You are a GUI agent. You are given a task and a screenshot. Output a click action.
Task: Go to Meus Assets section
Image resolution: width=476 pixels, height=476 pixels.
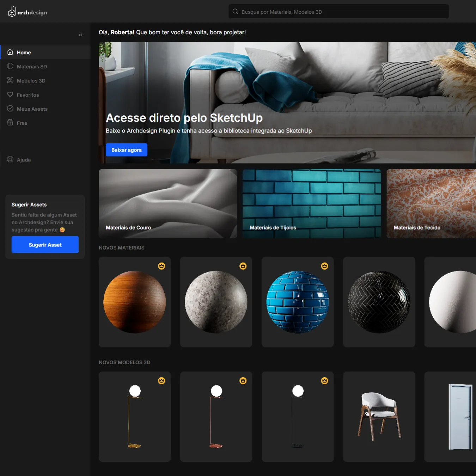click(x=32, y=109)
